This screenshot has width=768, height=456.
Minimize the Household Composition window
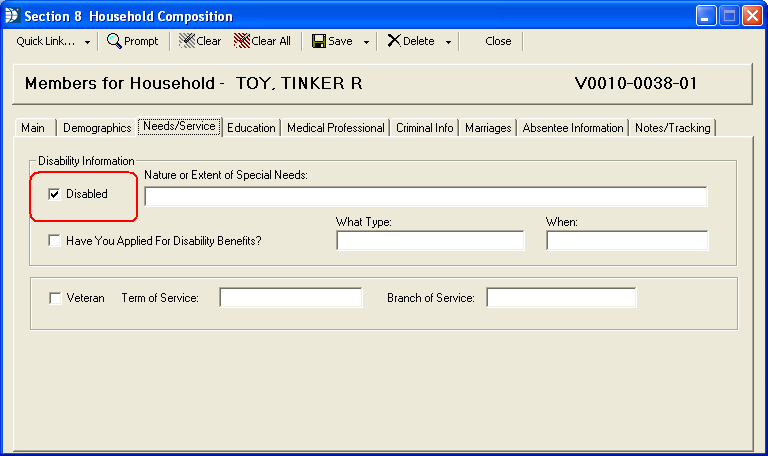coord(706,16)
